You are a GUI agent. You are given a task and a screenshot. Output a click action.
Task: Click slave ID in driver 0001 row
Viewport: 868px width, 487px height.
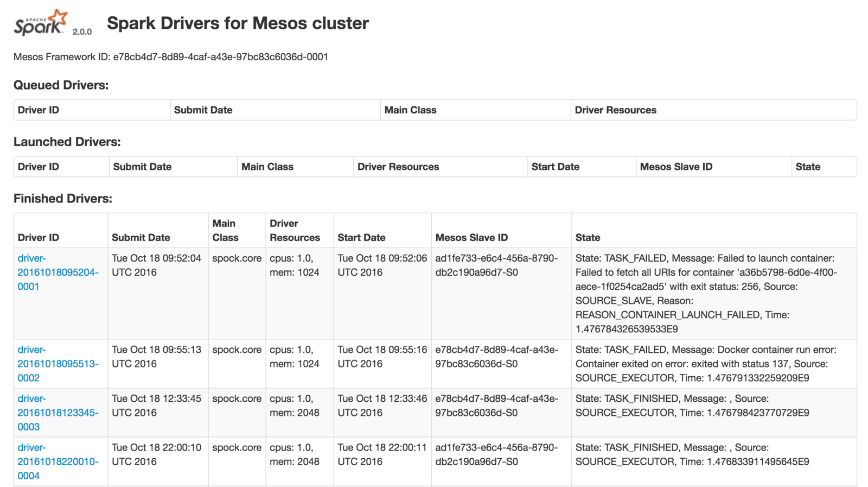pos(496,265)
